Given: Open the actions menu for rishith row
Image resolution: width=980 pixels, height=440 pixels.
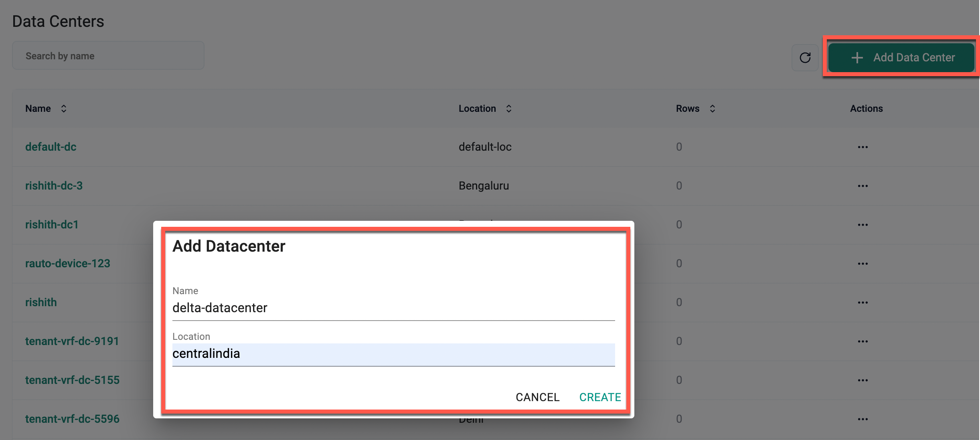Looking at the screenshot, I should point(863,302).
